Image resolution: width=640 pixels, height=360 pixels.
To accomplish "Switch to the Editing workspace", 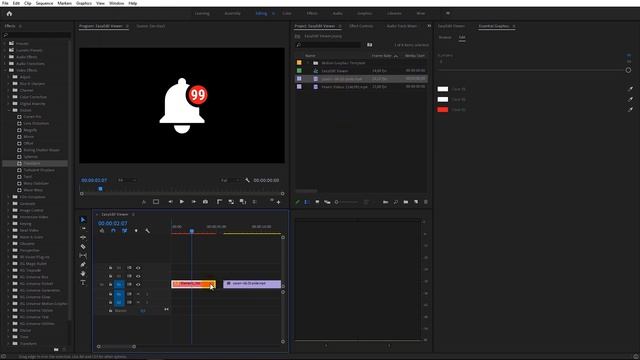I will click(261, 13).
